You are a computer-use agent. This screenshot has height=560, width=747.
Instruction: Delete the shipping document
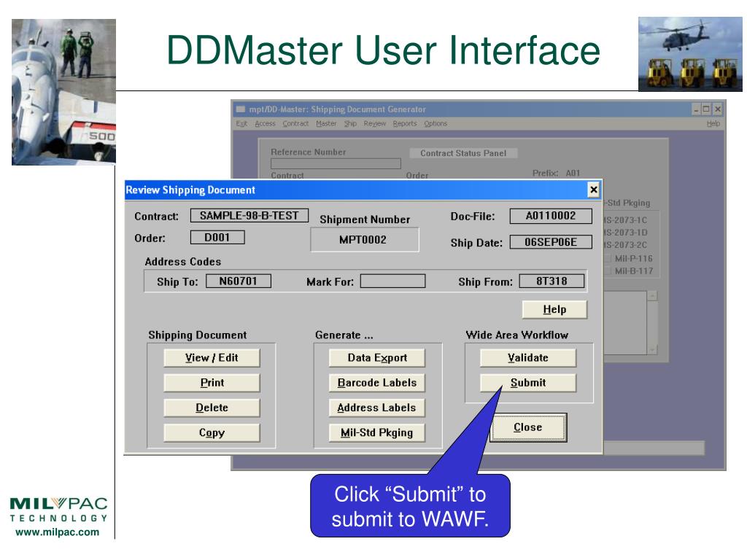212,408
